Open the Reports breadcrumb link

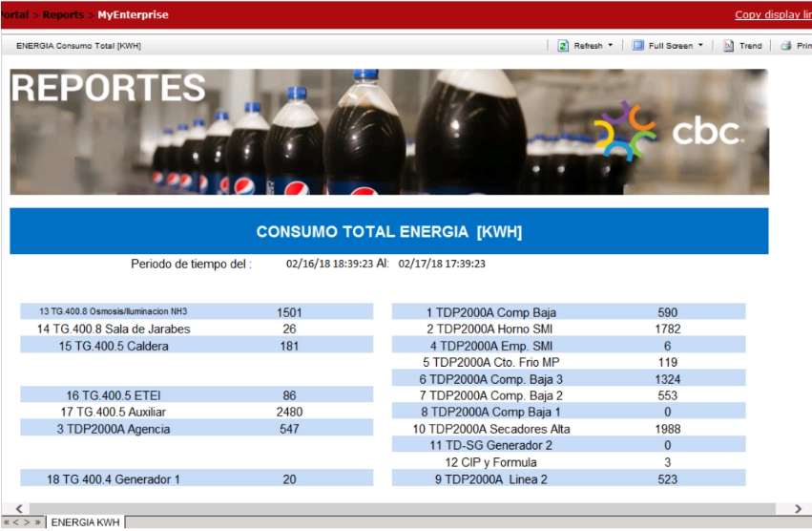(x=62, y=15)
